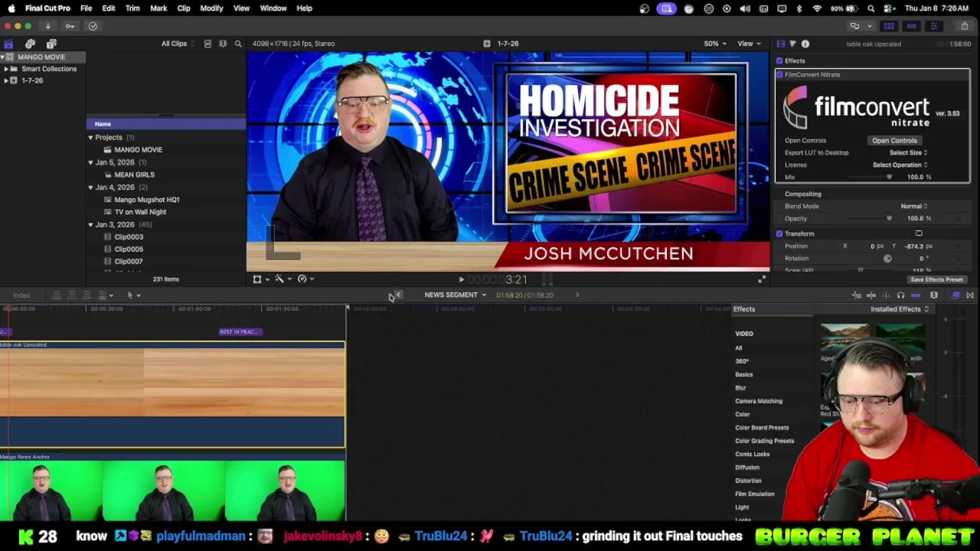
Task: Open the keyword editor key icon
Action: (x=70, y=26)
